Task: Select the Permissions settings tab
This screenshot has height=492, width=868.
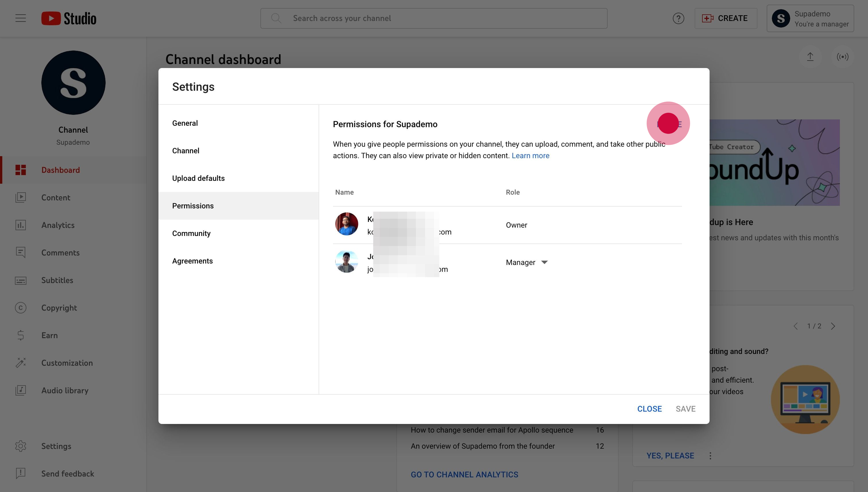Action: point(239,206)
